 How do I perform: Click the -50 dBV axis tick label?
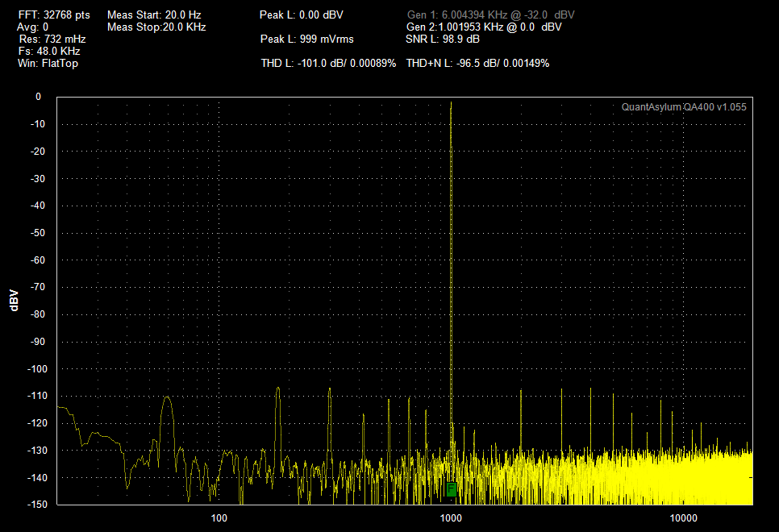(38, 232)
